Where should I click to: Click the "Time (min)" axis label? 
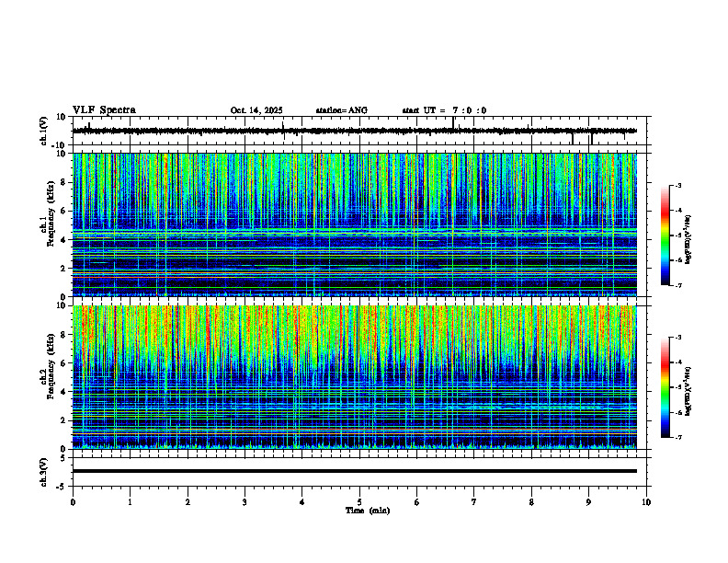(x=368, y=511)
